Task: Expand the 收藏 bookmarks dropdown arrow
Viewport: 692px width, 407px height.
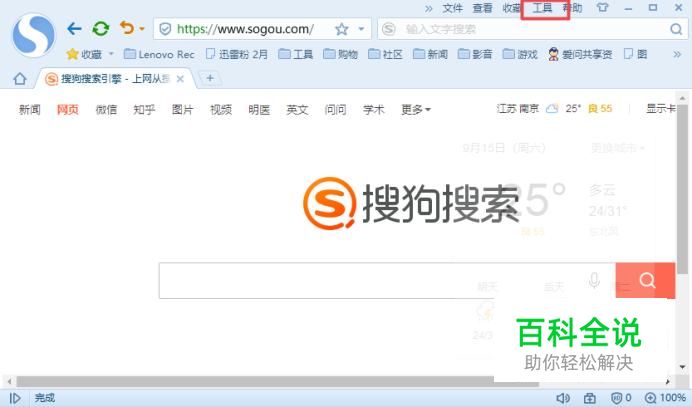Action: click(x=111, y=54)
